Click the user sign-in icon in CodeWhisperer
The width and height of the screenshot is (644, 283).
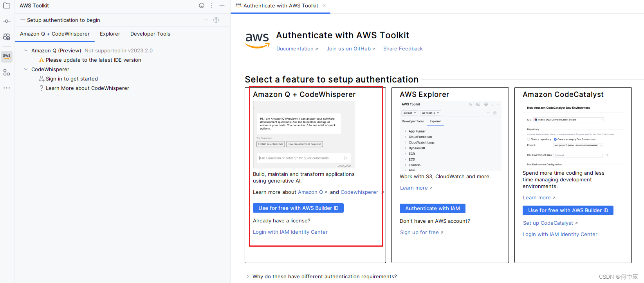pos(41,79)
